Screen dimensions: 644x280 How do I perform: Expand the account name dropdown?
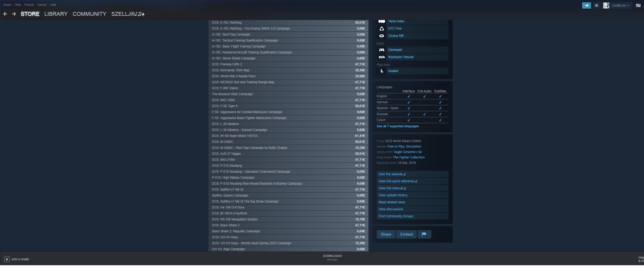[620, 5]
